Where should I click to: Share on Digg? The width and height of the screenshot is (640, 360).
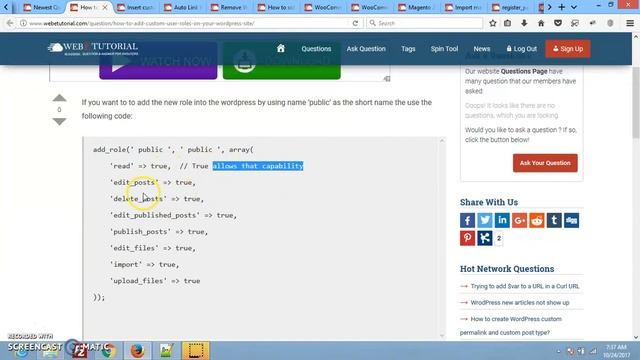point(571,220)
